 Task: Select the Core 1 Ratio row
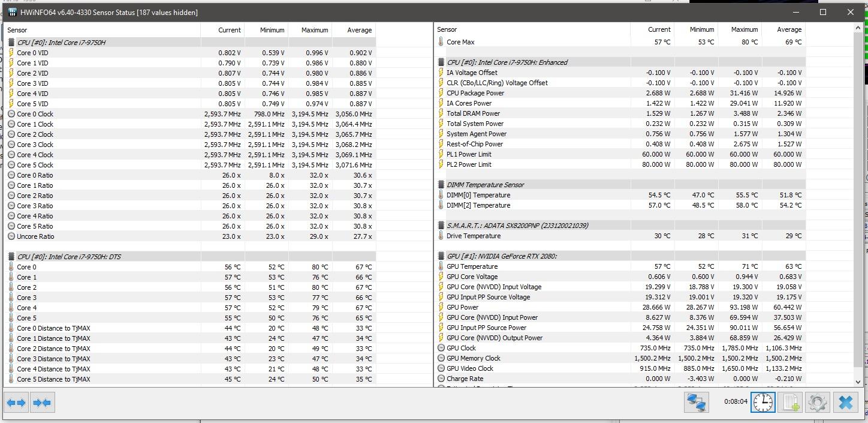pos(191,185)
